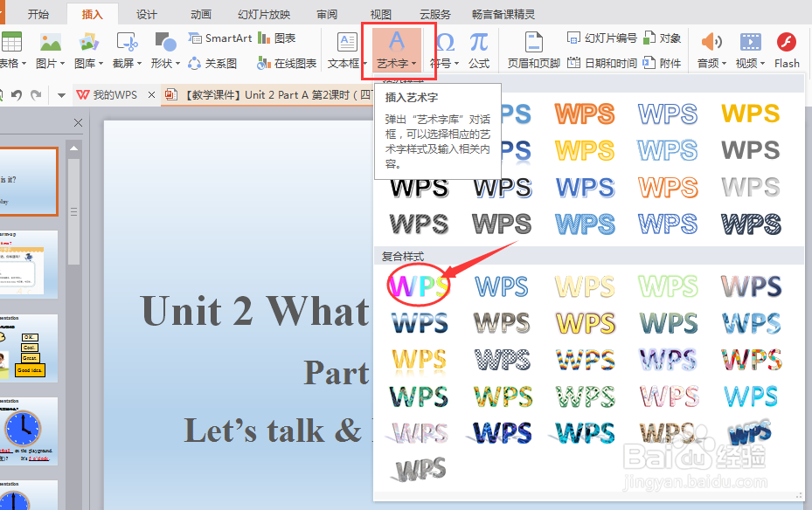Expand the 艺术字 dropdown arrow
The image size is (812, 510).
413,64
